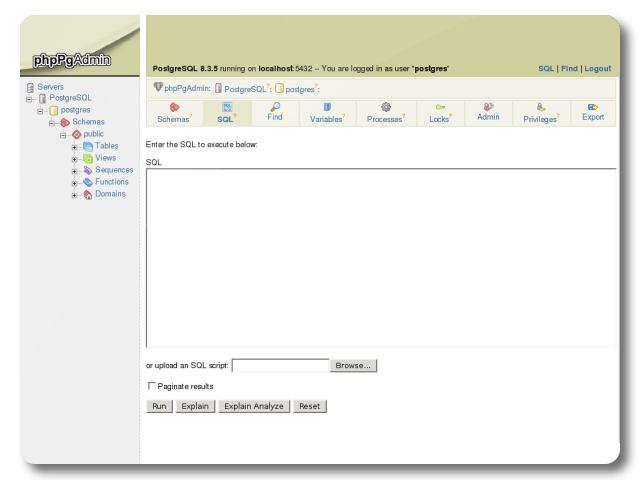
Task: Click the Locks key icon
Action: [439, 107]
